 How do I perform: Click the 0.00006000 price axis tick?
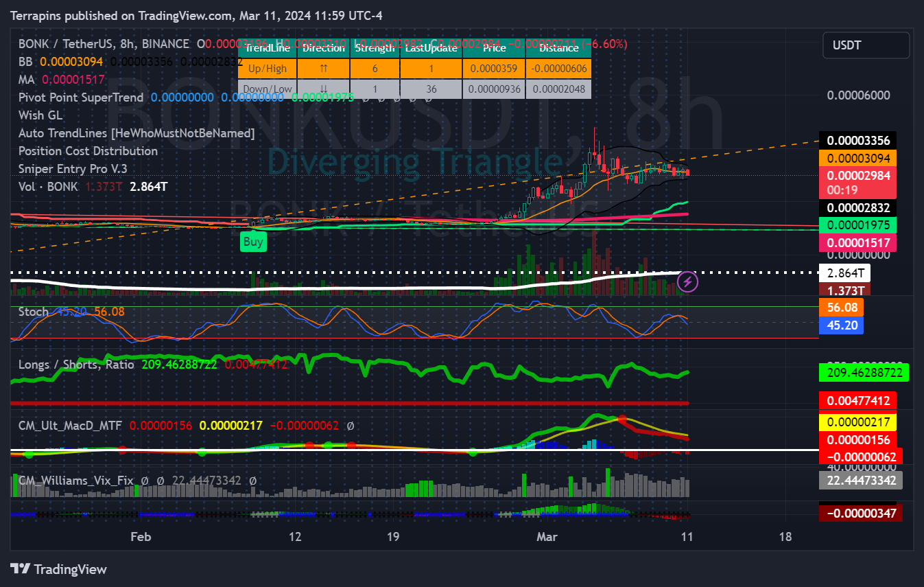point(858,95)
